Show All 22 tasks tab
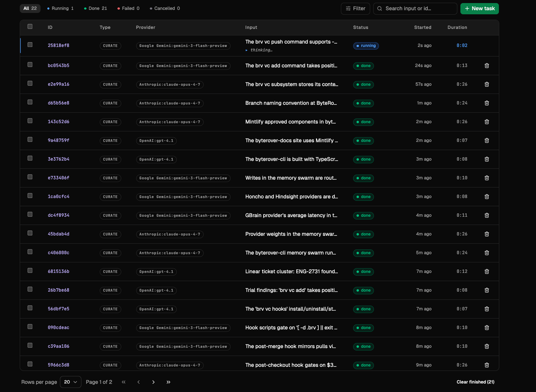Screen dimensions: 536x392 (x=30, y=9)
